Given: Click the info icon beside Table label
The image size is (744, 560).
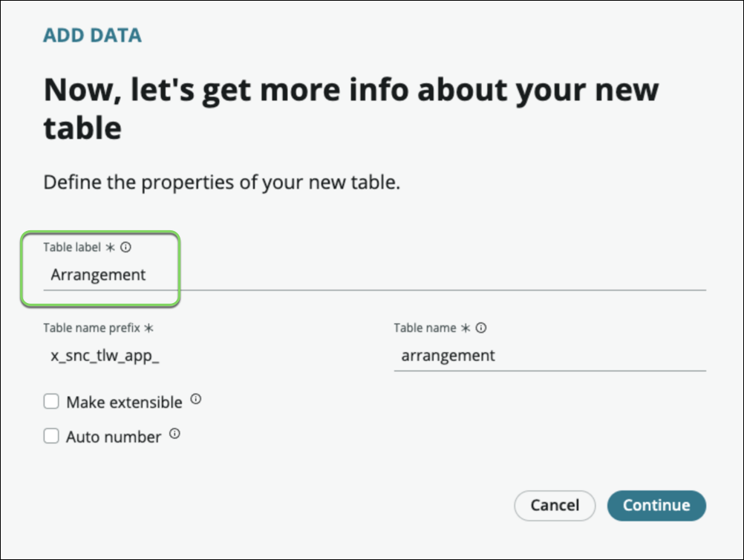Looking at the screenshot, I should pos(125,247).
